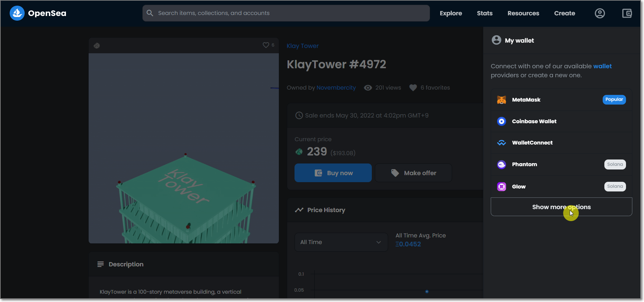Open the OpenSea home logo

pos(38,13)
